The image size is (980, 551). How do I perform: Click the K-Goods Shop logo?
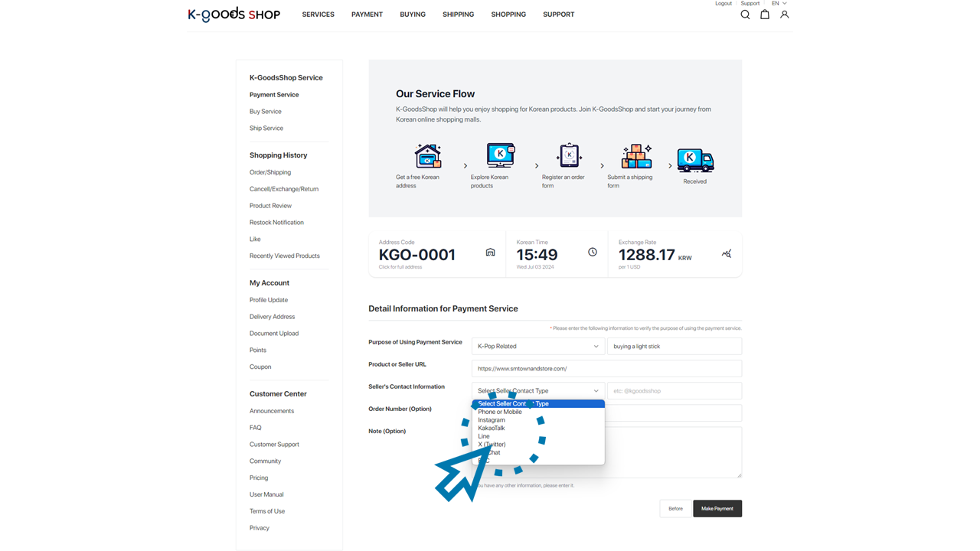(x=234, y=15)
